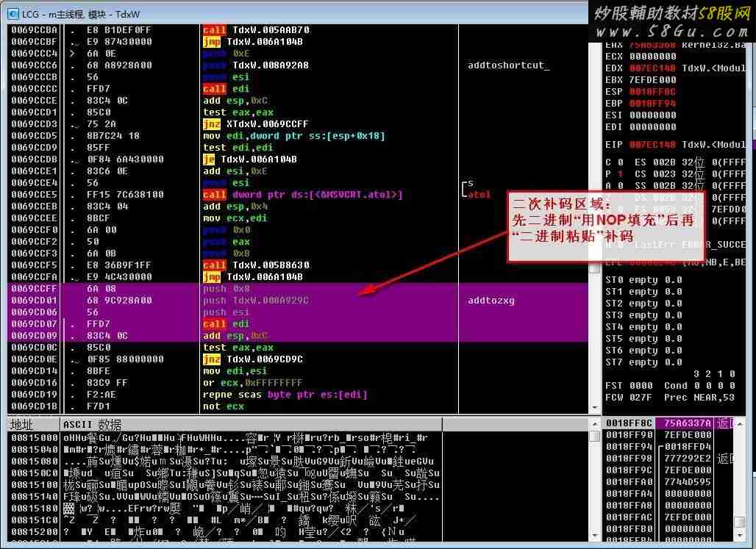The width and height of the screenshot is (756, 549).
Task: Select or ecx,0xFFFFFFFF instruction
Action: pyautogui.click(x=253, y=383)
